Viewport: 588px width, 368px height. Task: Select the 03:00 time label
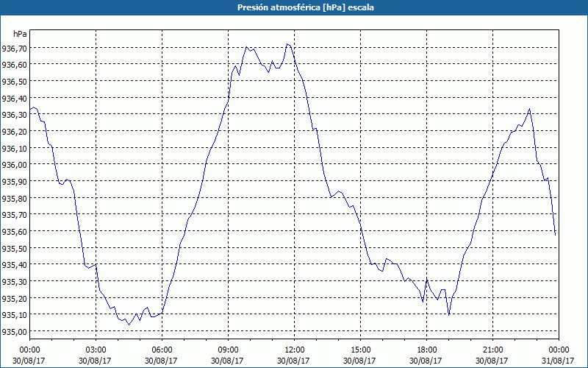click(96, 350)
